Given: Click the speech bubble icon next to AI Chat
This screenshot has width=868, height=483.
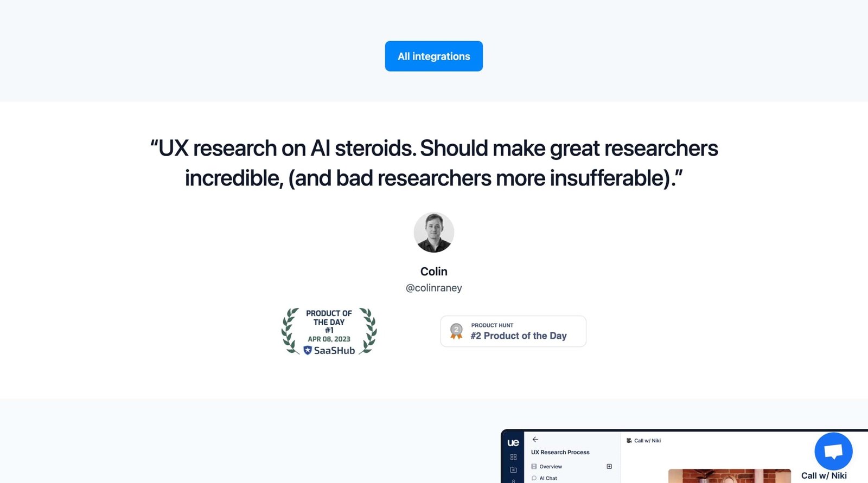Looking at the screenshot, I should tap(534, 478).
